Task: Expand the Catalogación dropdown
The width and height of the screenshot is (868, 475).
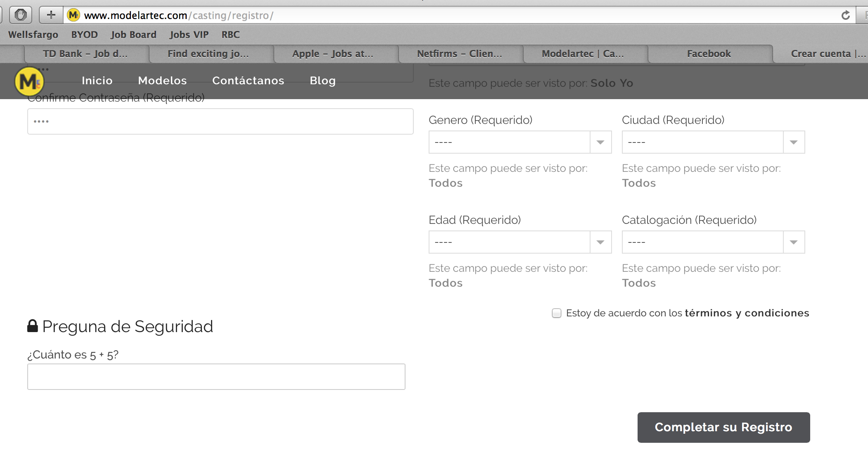Action: (713, 242)
